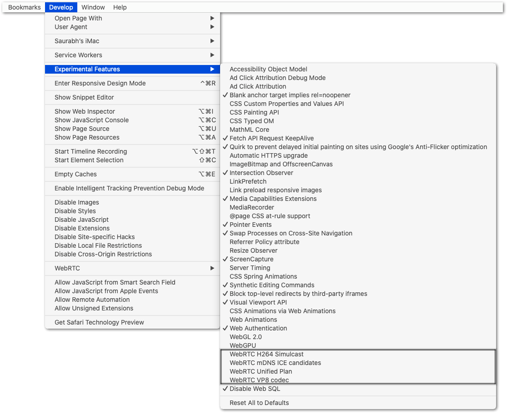Uncheck Web Authentication
The image size is (507, 420).
[x=358, y=329]
